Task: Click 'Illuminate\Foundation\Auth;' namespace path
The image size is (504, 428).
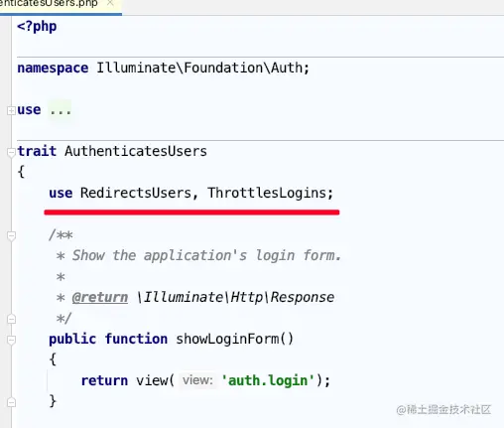Action: (203, 68)
